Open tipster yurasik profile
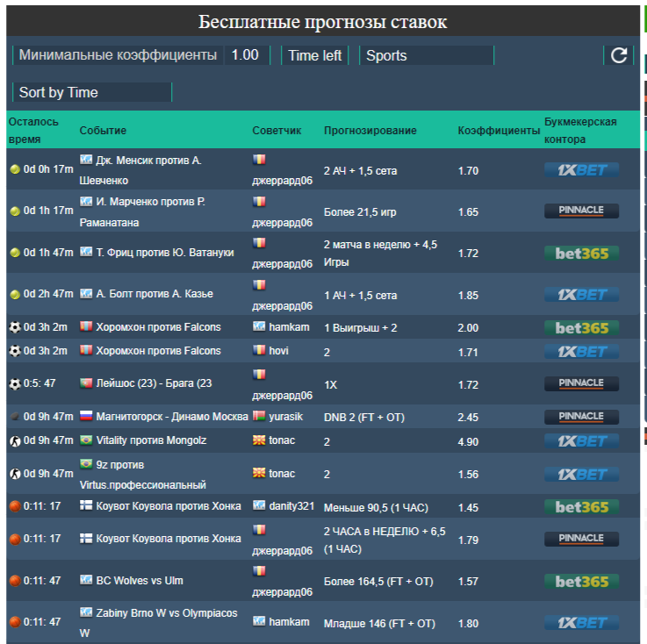The image size is (647, 644). click(x=285, y=417)
